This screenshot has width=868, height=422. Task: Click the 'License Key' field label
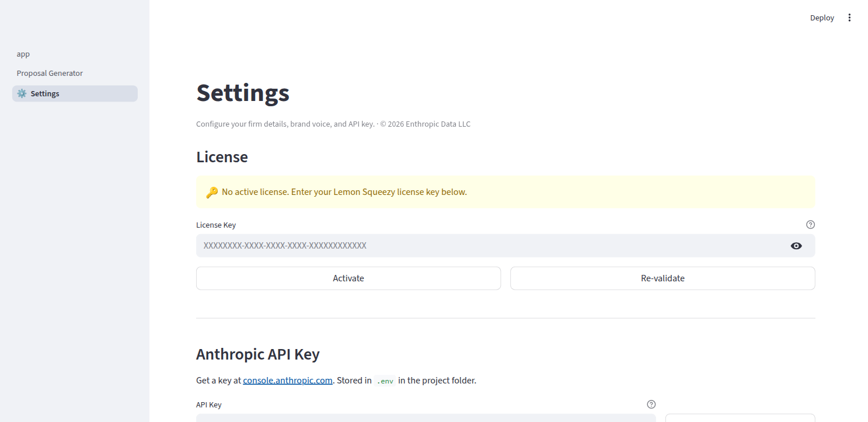(216, 225)
